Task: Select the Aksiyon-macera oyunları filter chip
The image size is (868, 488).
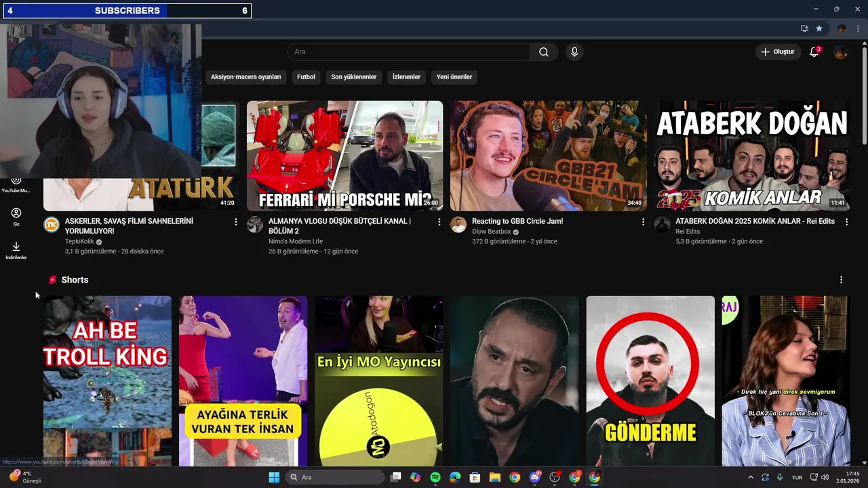Action: [x=245, y=77]
